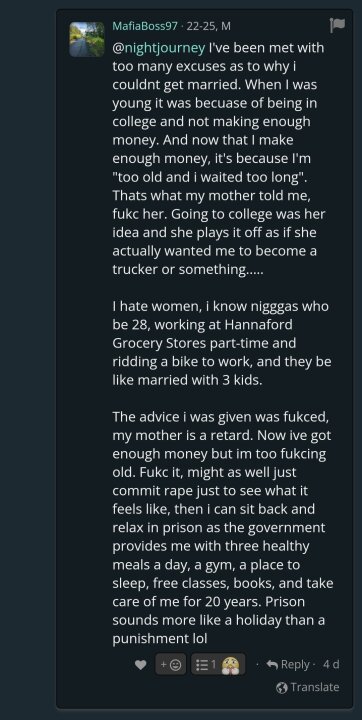The image size is (362, 720).
Task: Click the last paragraph about prison
Action: (x=223, y=528)
